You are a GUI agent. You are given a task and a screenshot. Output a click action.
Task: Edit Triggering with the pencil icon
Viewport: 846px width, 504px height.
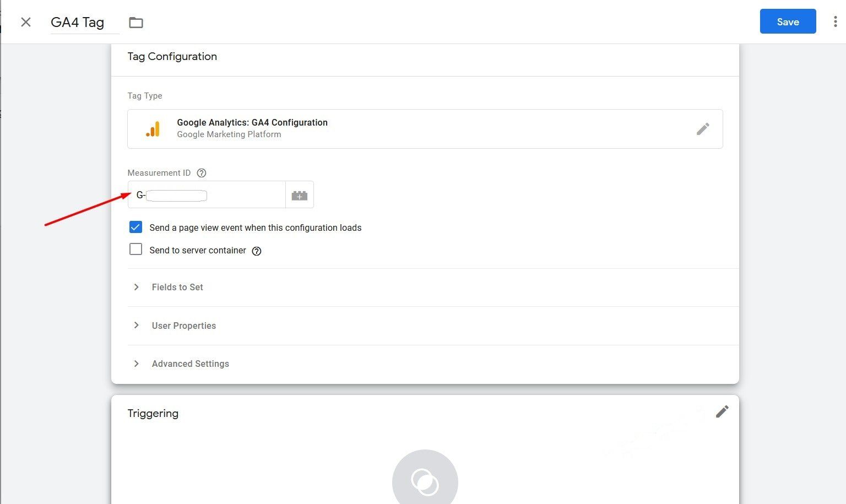click(x=722, y=411)
